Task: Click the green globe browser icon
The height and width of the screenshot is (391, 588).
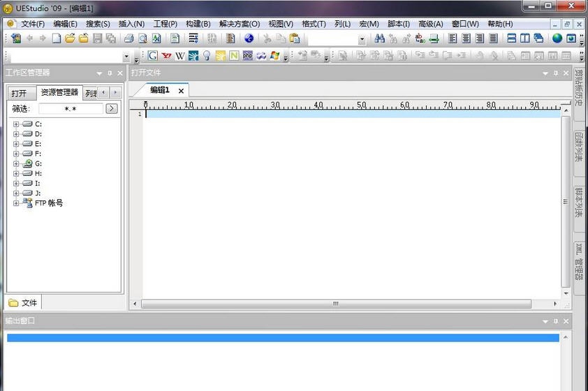Action: click(557, 38)
